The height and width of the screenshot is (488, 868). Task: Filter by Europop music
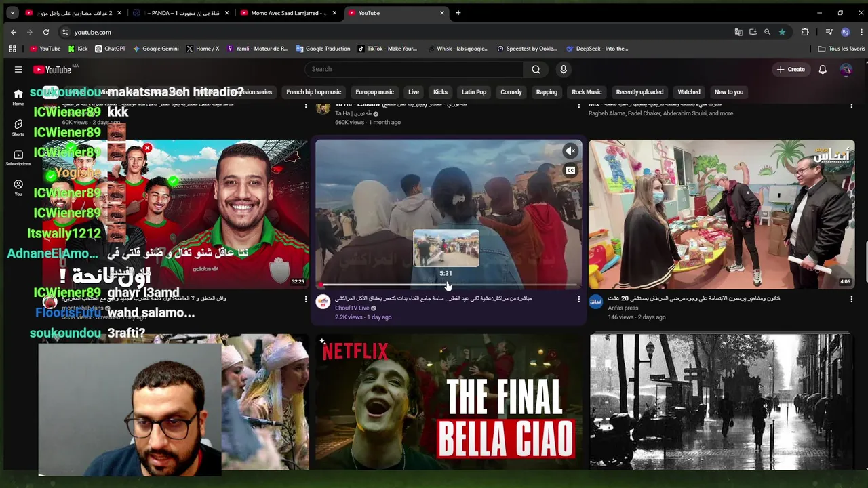[374, 92]
